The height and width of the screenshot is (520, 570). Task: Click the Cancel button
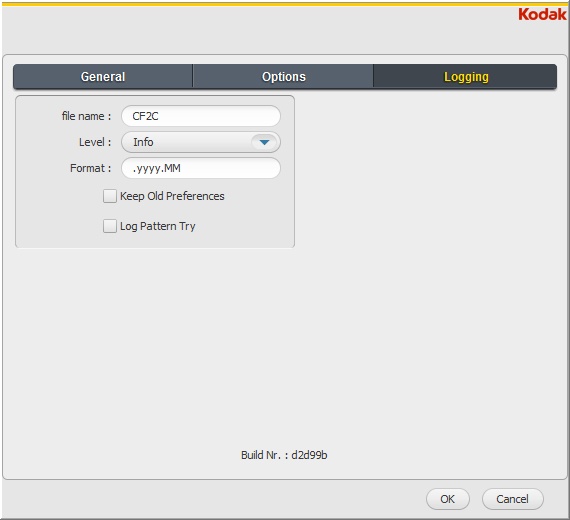coord(513,499)
